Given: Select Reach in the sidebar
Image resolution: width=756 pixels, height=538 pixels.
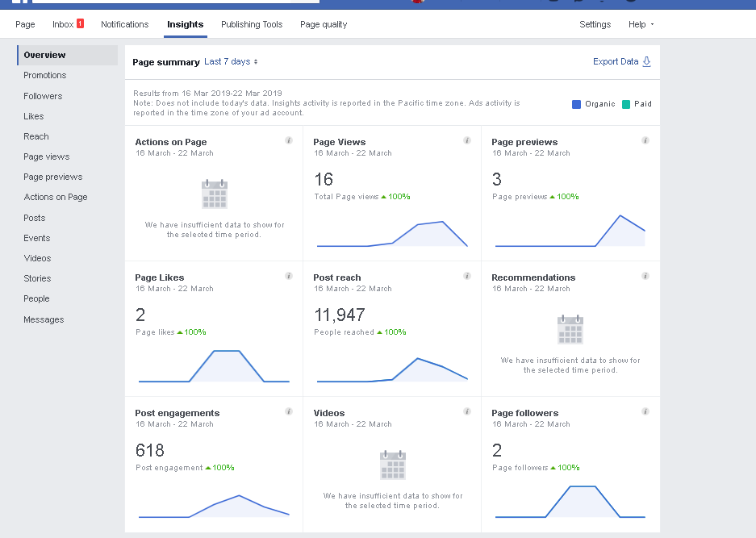Looking at the screenshot, I should point(36,136).
